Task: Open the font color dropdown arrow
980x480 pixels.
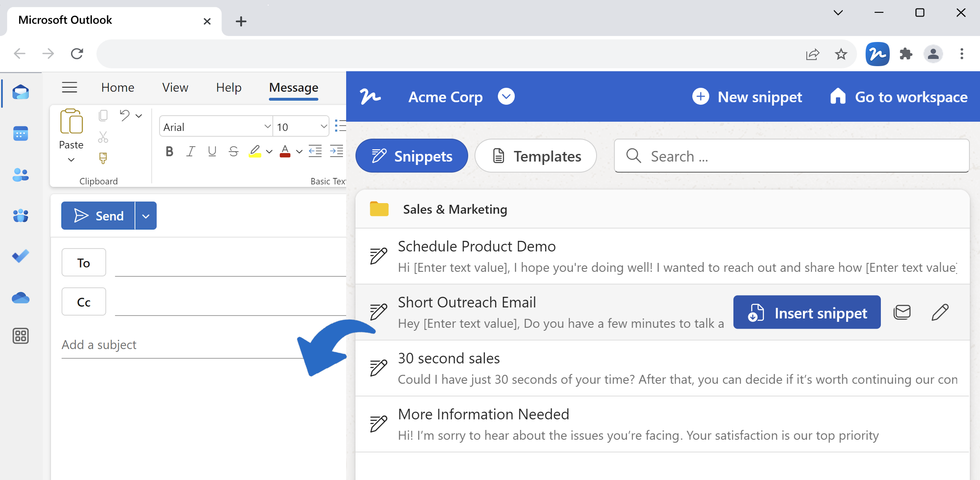Action: 299,152
